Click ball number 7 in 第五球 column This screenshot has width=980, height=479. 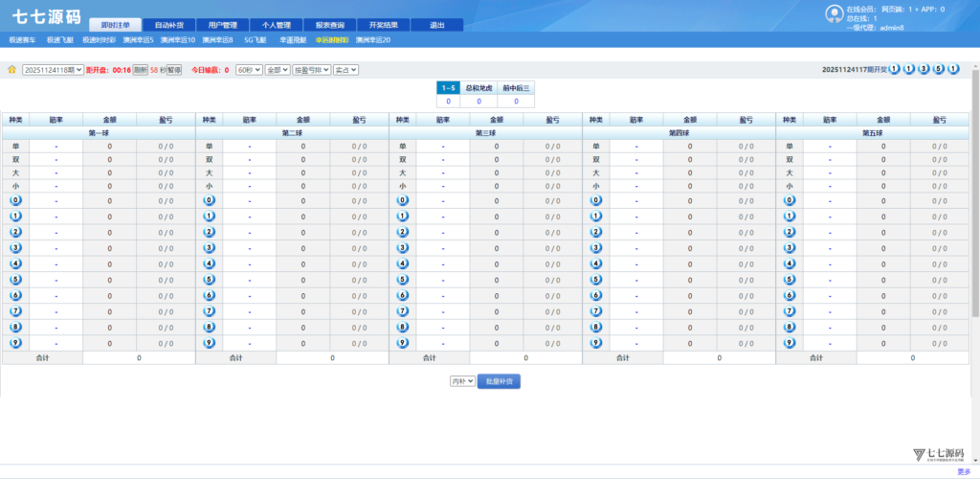click(x=790, y=311)
